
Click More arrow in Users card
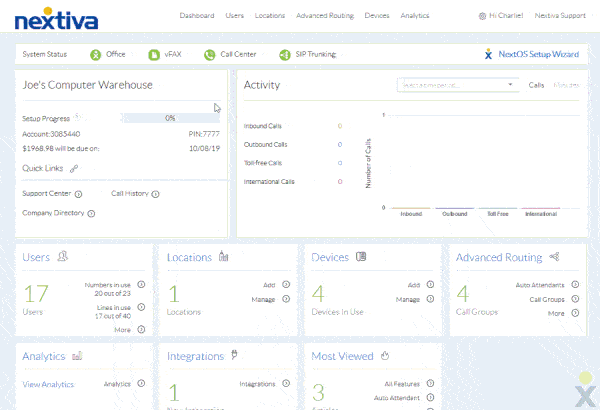click(141, 329)
